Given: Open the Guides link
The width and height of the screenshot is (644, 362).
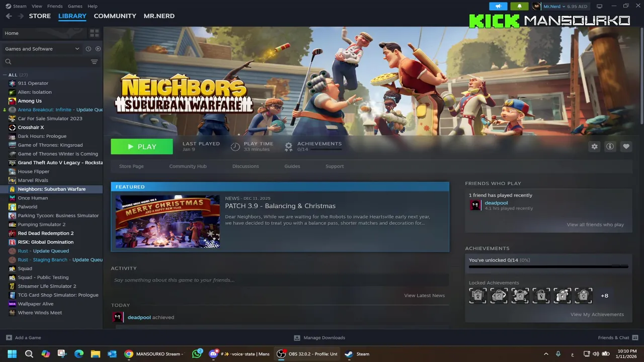Looking at the screenshot, I should coord(292,166).
